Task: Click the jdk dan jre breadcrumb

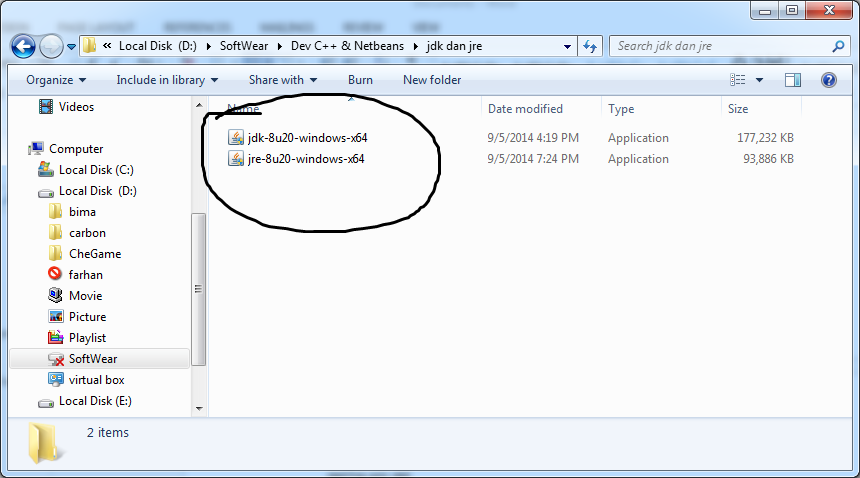Action: click(x=454, y=46)
